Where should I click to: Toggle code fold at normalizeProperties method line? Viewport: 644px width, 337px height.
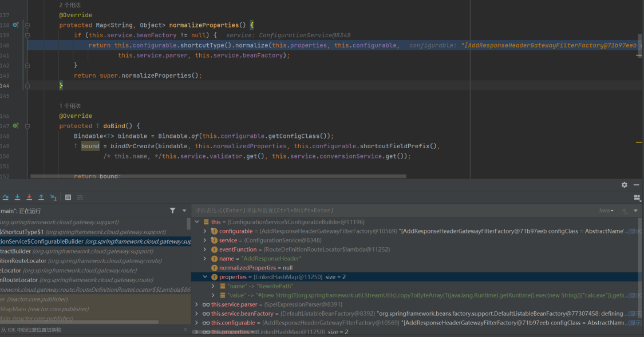pos(27,25)
